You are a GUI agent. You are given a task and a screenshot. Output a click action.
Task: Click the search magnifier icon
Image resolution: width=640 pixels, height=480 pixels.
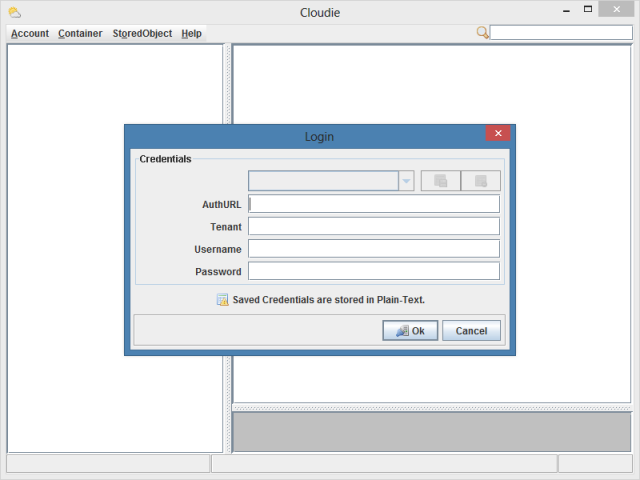(x=482, y=32)
